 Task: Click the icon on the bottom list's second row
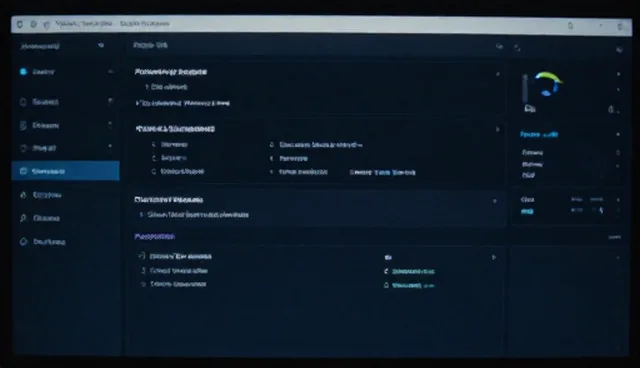pyautogui.click(x=143, y=270)
